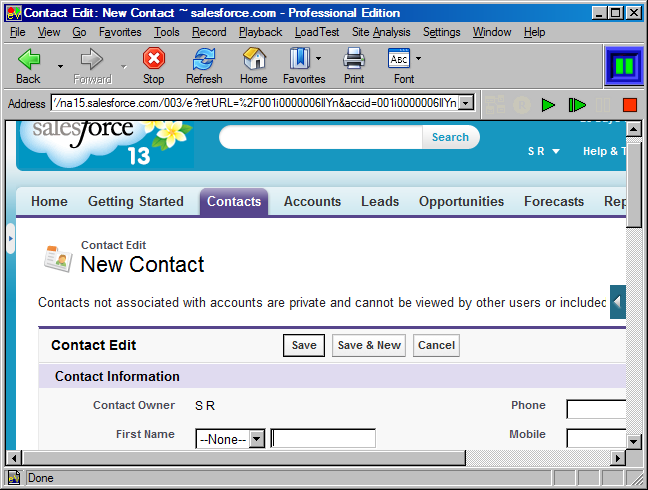
Task: Open the Help menu
Action: click(534, 32)
